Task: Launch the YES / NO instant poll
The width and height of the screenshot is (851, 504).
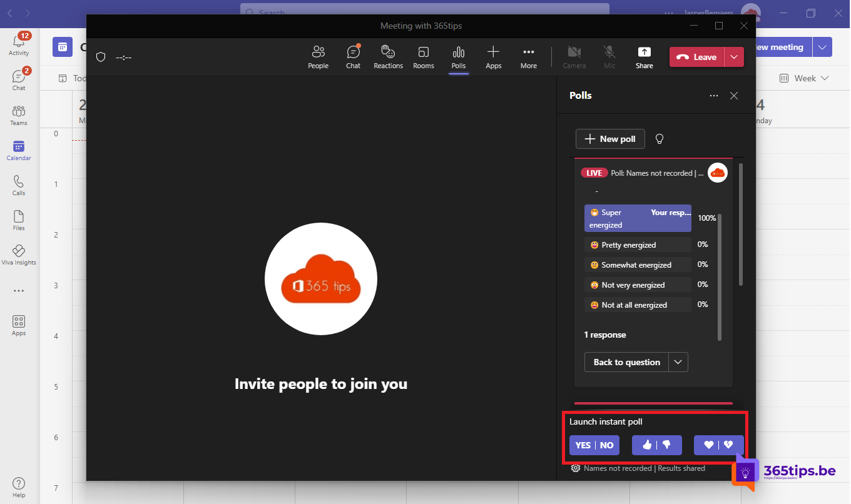Action: [594, 445]
